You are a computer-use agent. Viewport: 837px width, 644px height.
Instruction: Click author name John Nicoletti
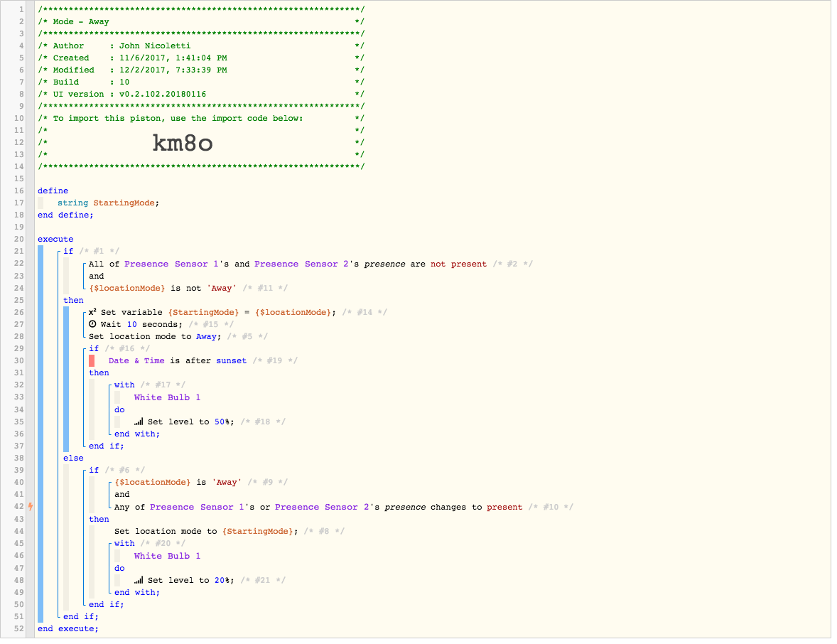(x=155, y=46)
